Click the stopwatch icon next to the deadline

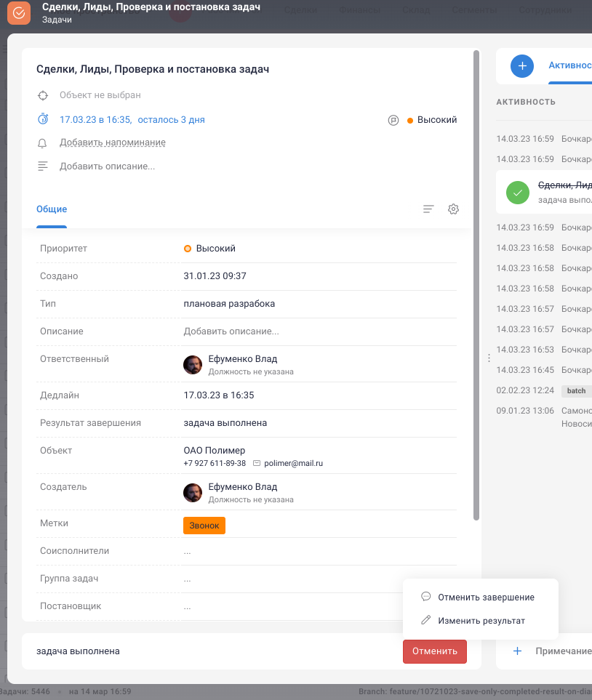pyautogui.click(x=43, y=120)
